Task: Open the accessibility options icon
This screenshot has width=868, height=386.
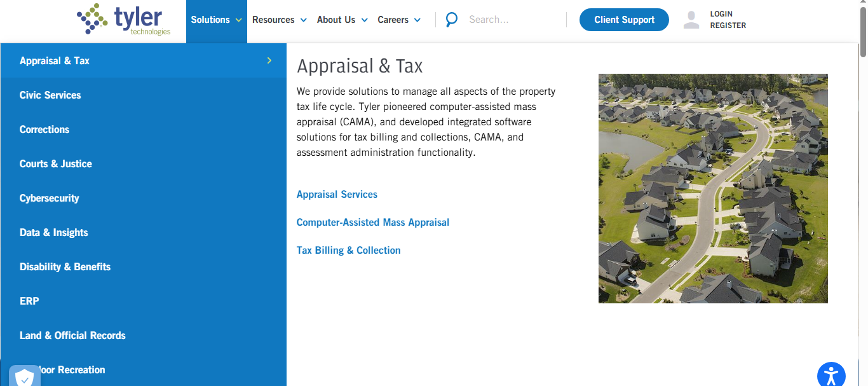Action: coord(831,375)
